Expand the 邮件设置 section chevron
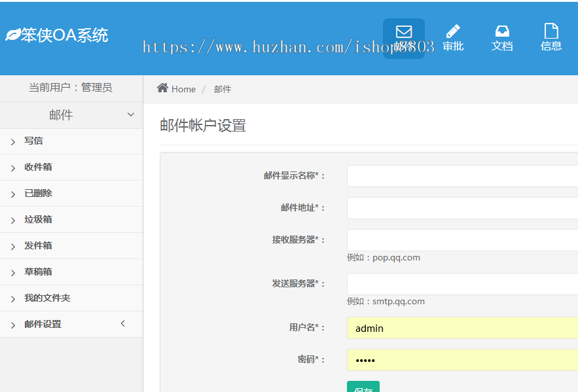 pyautogui.click(x=122, y=323)
